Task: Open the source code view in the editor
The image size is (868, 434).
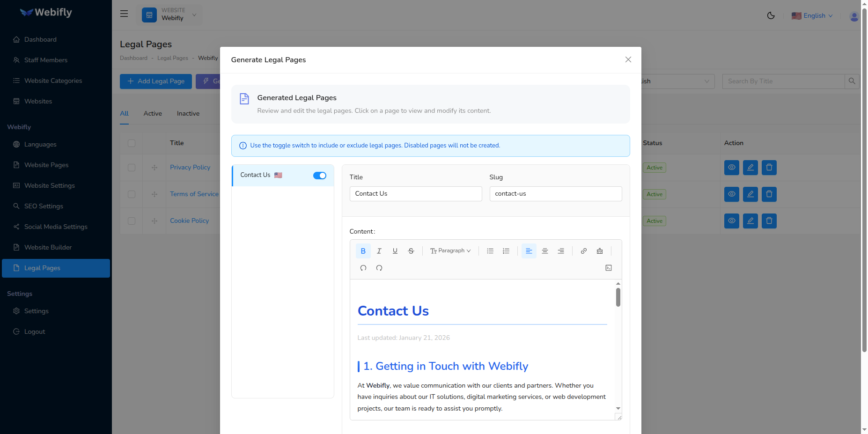Action: [x=609, y=268]
